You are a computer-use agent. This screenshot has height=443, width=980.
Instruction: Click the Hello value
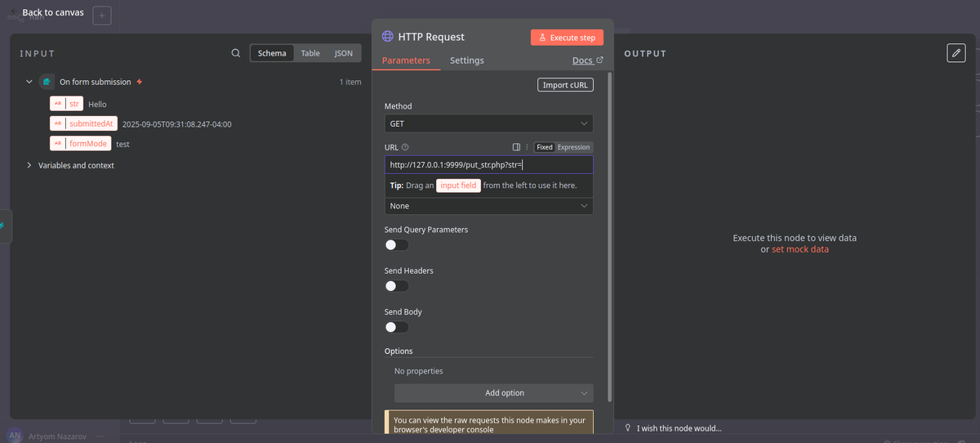coord(97,105)
